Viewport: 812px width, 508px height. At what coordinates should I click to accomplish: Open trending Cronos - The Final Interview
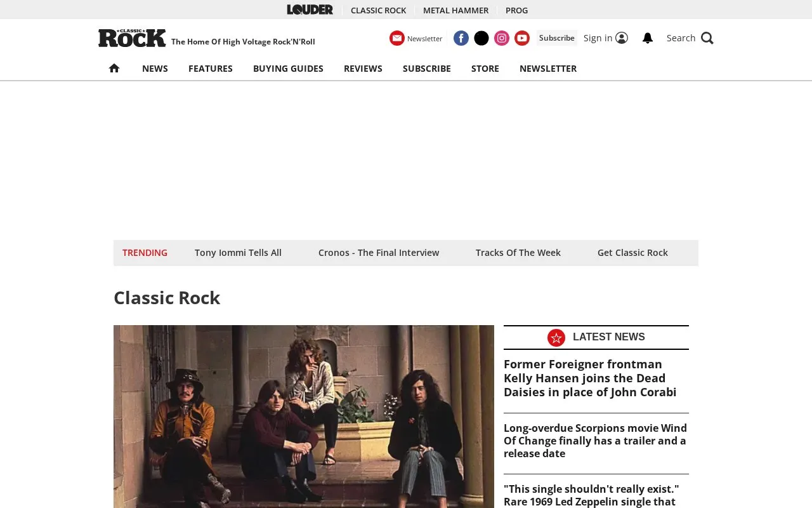(379, 253)
